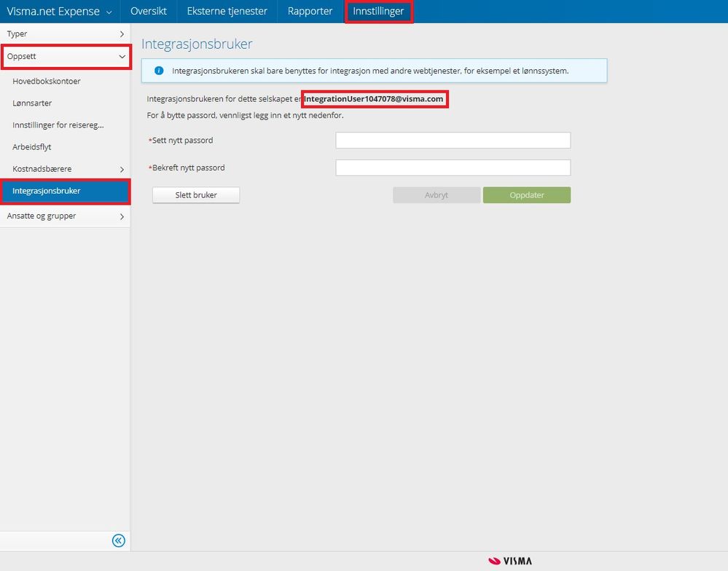Viewport: 728px width, 571px height.
Task: Go to Eksterne tjenester tab
Action: click(227, 11)
